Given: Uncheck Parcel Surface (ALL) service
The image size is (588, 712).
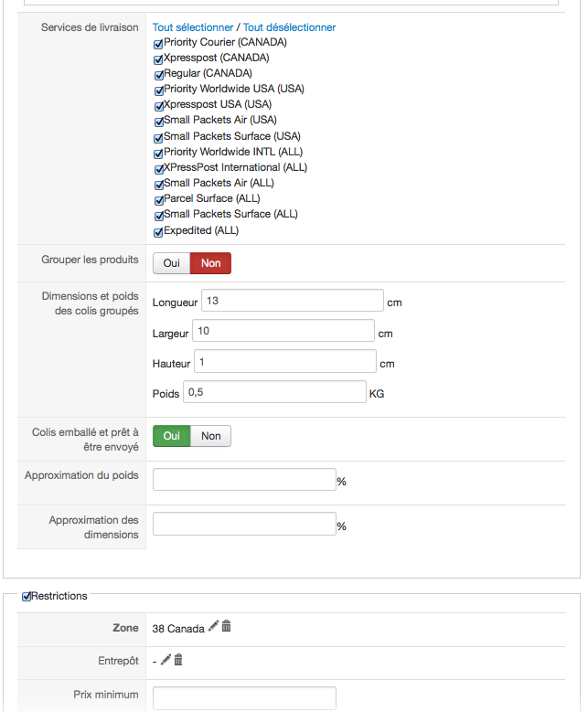Looking at the screenshot, I should [158, 200].
